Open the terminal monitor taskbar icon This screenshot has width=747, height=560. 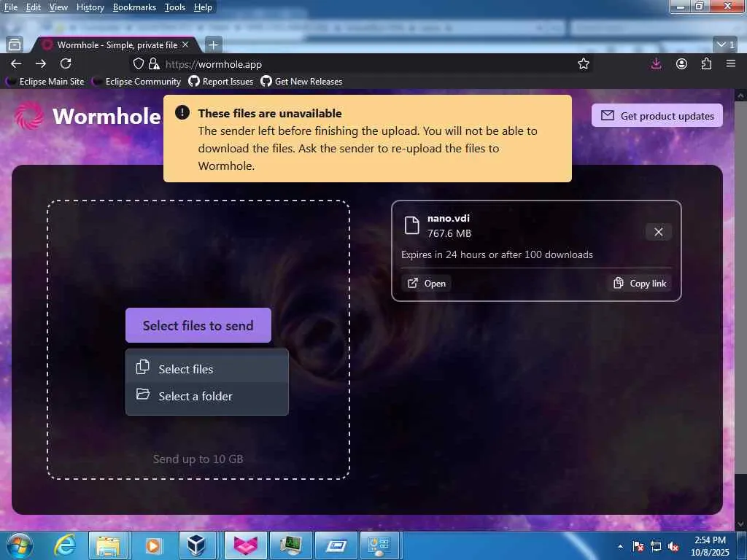(x=290, y=545)
